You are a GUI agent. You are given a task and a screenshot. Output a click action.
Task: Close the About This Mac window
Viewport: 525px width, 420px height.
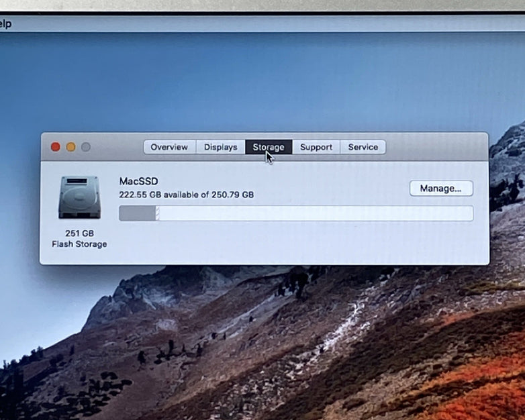pyautogui.click(x=56, y=147)
